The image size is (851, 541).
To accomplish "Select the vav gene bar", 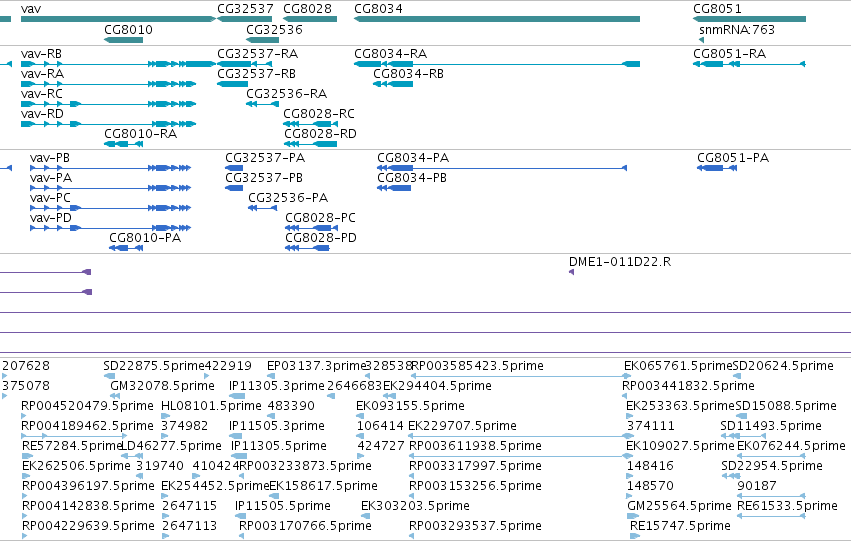I will pyautogui.click(x=118, y=19).
